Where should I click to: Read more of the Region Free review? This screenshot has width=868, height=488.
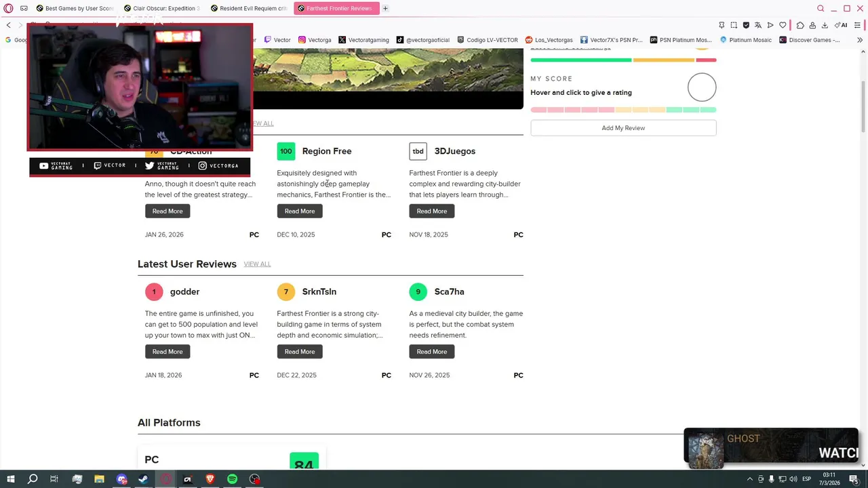[300, 211]
